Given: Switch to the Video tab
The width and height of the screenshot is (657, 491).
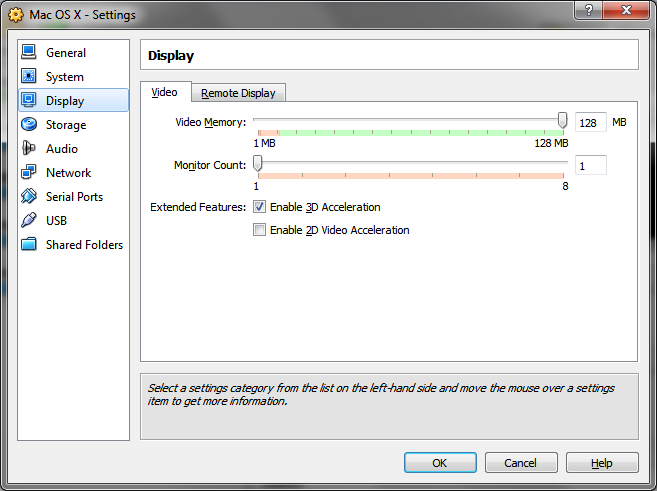Looking at the screenshot, I should point(165,92).
